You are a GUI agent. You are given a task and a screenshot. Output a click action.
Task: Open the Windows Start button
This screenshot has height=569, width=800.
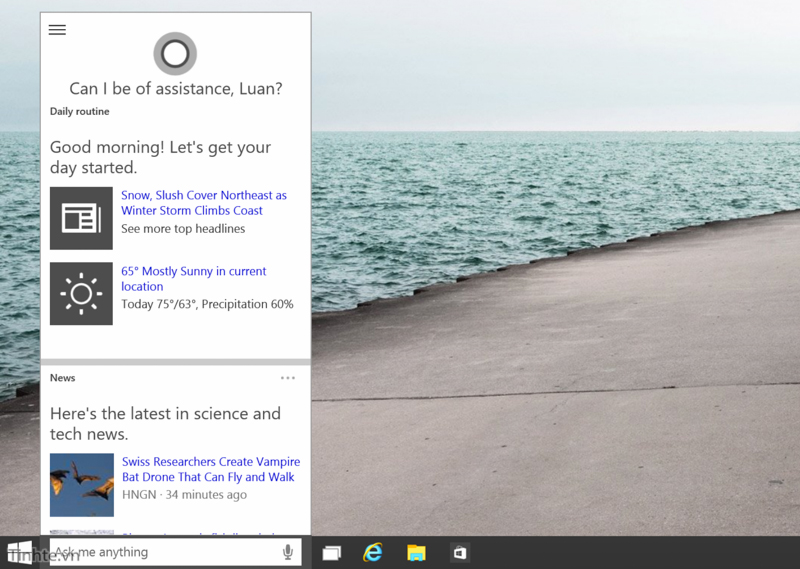coord(20,553)
